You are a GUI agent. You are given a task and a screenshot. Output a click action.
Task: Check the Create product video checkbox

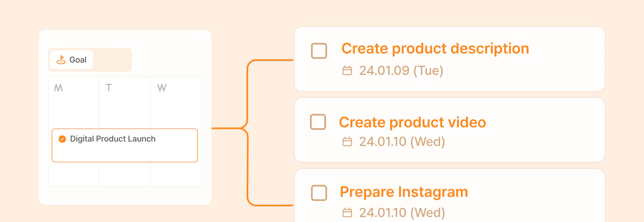click(318, 122)
